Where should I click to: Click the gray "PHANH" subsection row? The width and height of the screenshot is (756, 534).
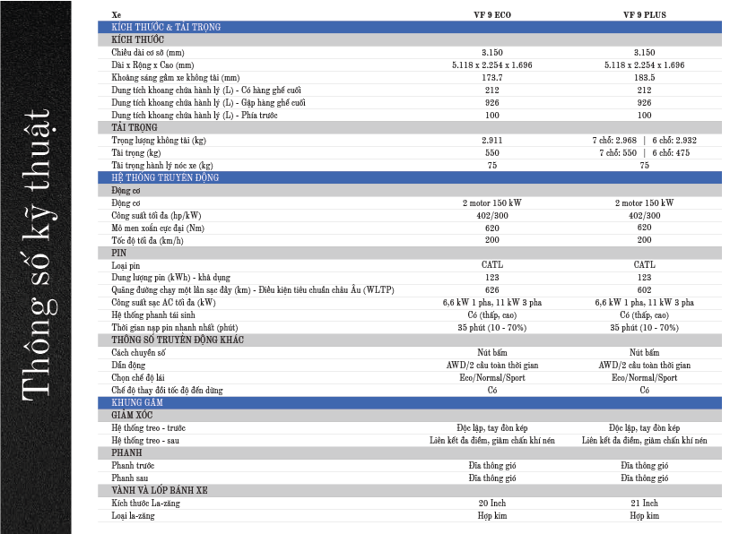click(x=126, y=453)
